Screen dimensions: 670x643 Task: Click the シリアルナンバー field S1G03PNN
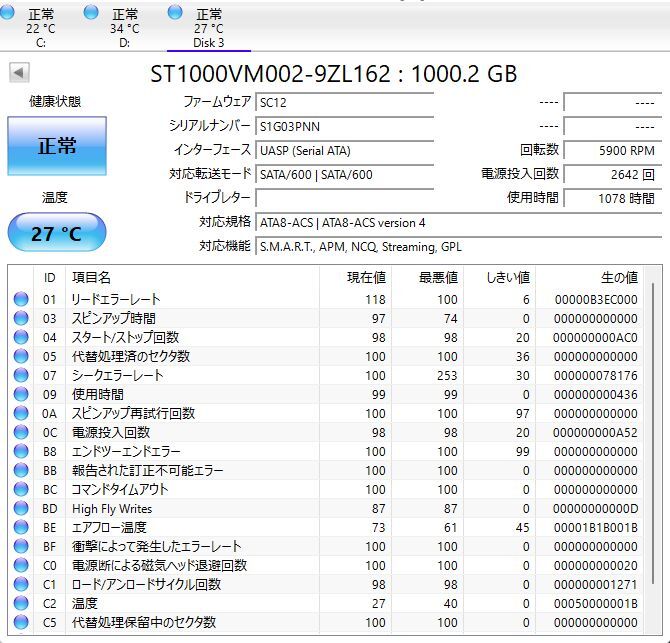pyautogui.click(x=344, y=127)
